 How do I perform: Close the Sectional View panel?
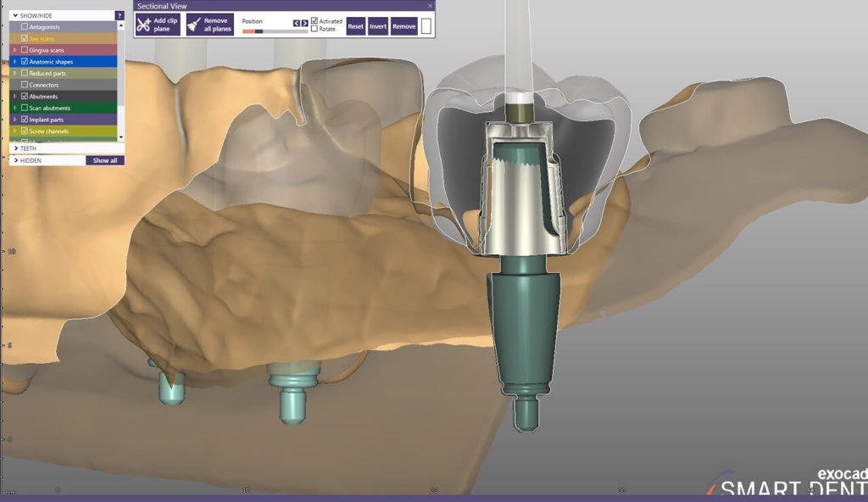pos(430,6)
